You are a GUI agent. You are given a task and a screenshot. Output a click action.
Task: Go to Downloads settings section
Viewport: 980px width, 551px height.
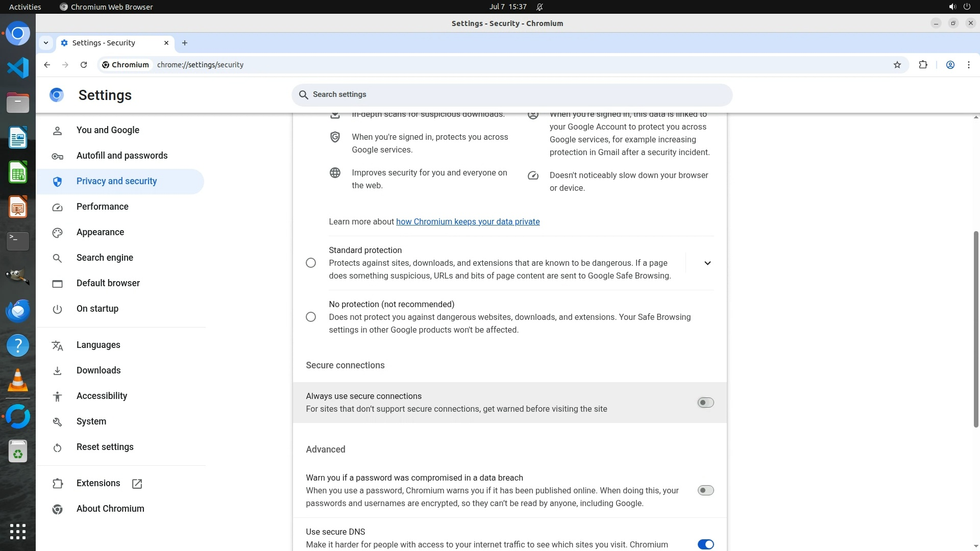click(x=99, y=370)
